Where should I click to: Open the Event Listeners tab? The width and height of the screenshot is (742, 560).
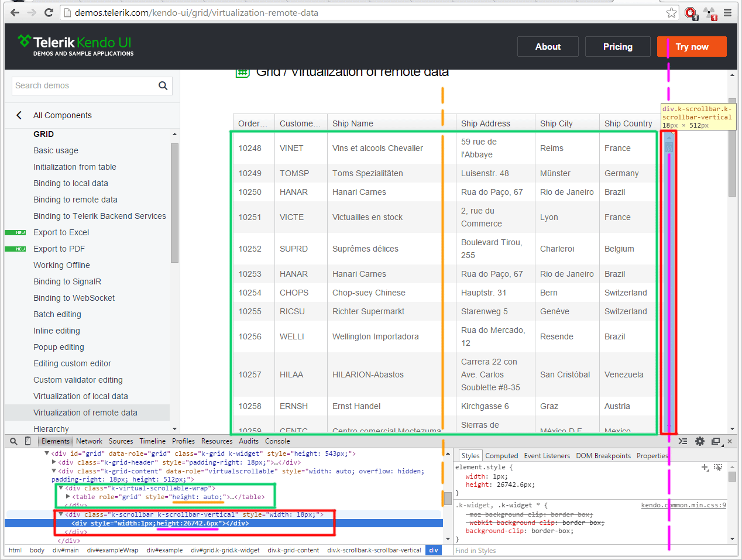pos(547,456)
